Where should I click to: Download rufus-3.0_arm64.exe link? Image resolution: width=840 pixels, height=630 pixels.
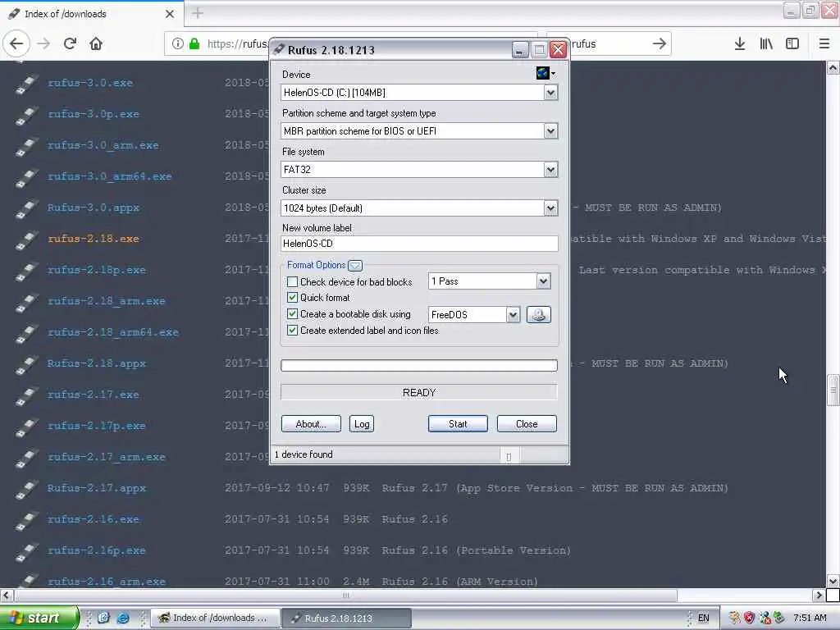point(109,176)
